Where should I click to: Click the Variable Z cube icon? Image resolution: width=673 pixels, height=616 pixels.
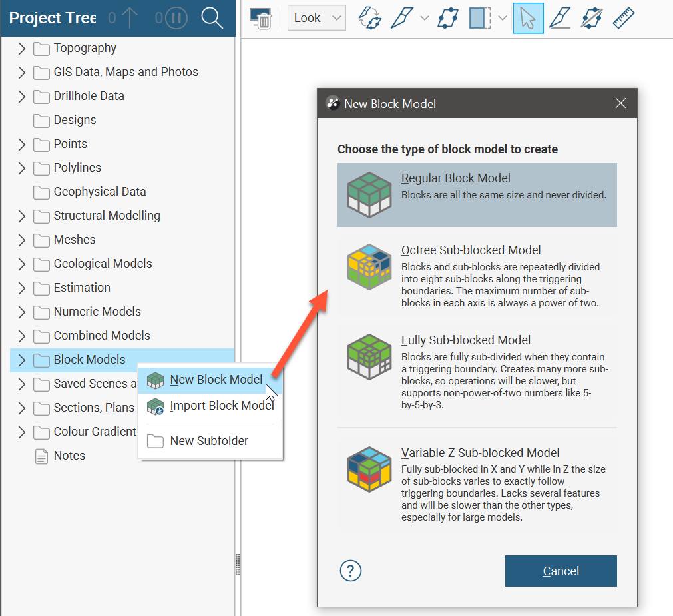(369, 469)
